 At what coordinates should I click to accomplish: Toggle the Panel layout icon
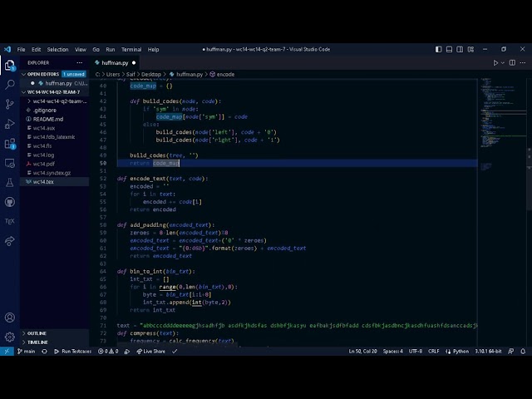point(449,50)
